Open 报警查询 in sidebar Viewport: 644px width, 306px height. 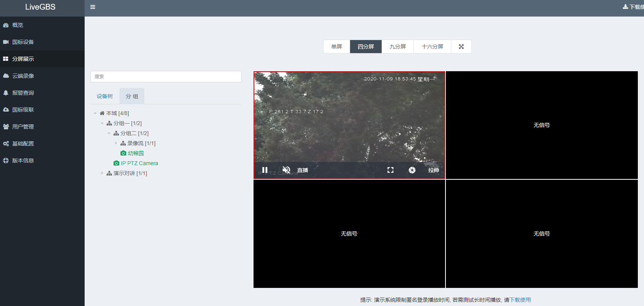[42, 93]
